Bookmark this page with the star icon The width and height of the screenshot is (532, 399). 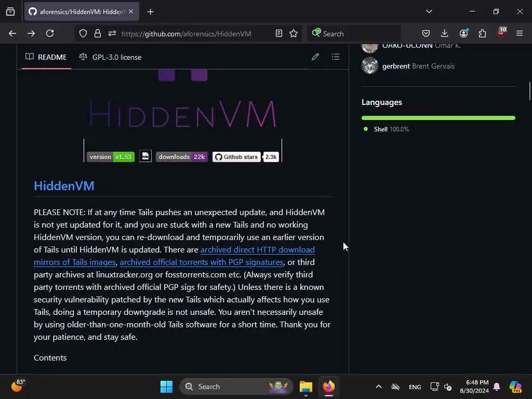294,33
